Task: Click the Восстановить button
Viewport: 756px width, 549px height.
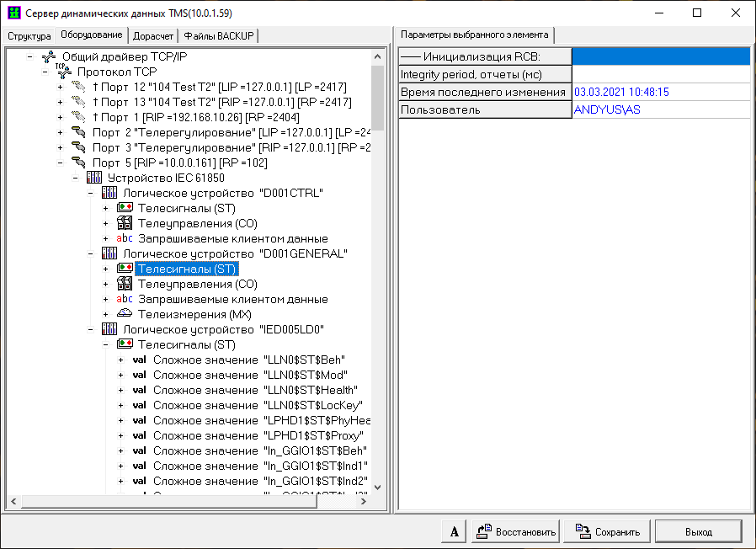Action: [515, 531]
